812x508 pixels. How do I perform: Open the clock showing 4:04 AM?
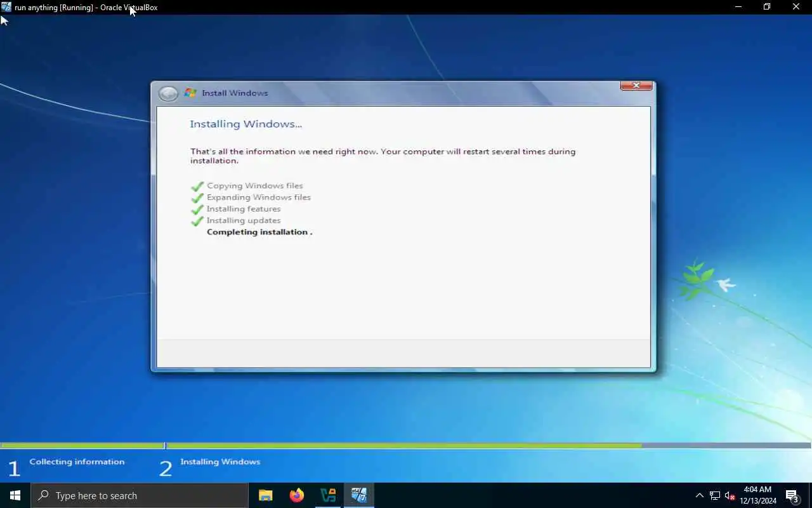[758, 495]
